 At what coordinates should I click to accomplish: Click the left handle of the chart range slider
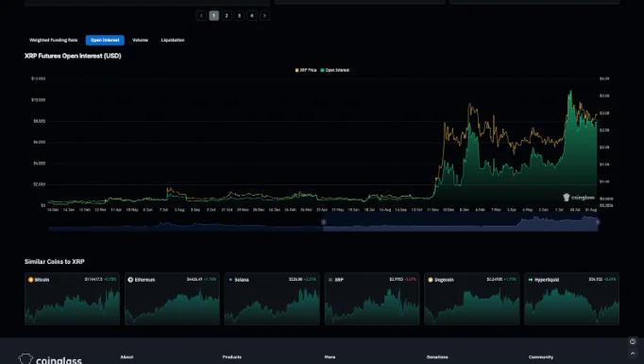[x=324, y=222]
